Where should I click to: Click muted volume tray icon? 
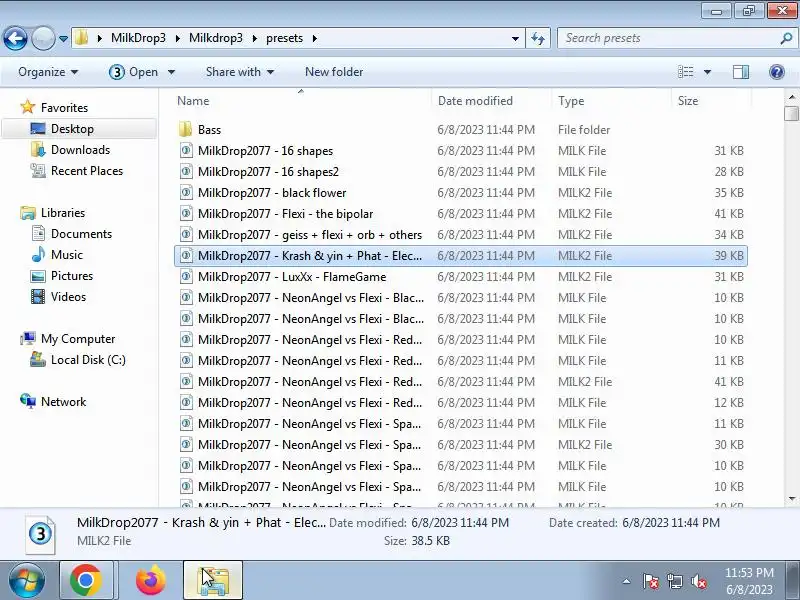pos(698,581)
